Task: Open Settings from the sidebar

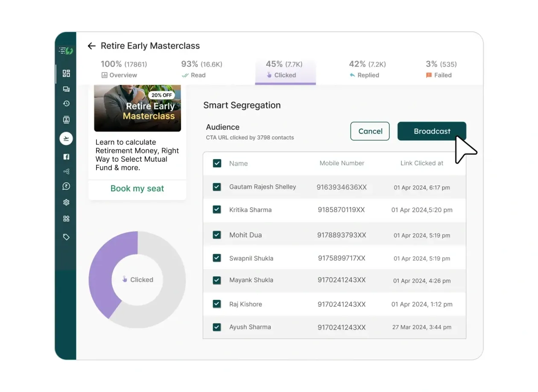Action: pyautogui.click(x=66, y=202)
